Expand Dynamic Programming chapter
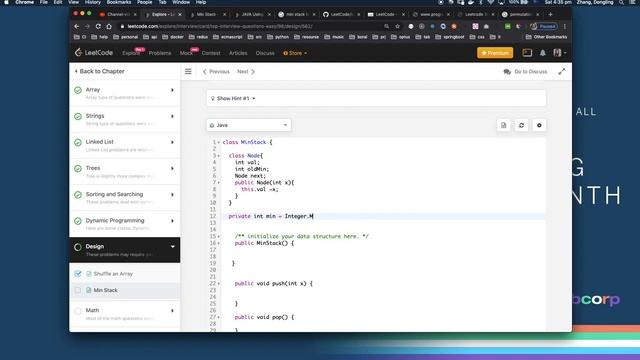 coord(172,221)
